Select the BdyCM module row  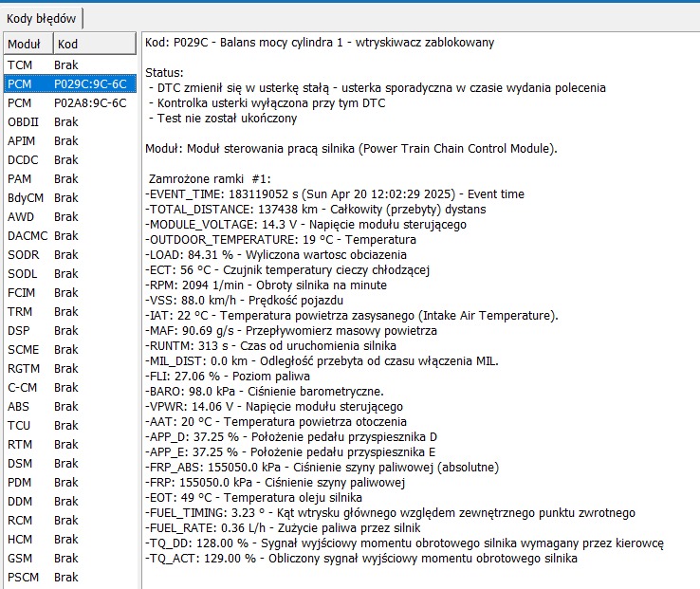click(x=68, y=197)
